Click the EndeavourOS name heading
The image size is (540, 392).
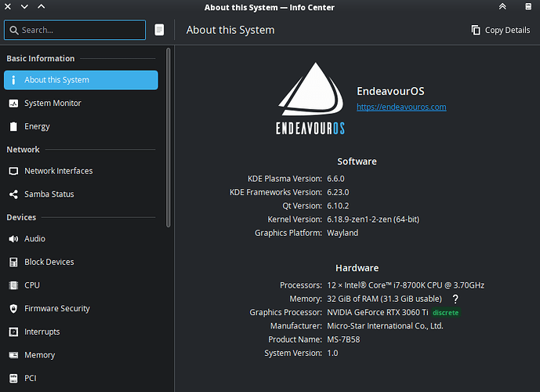tap(390, 91)
